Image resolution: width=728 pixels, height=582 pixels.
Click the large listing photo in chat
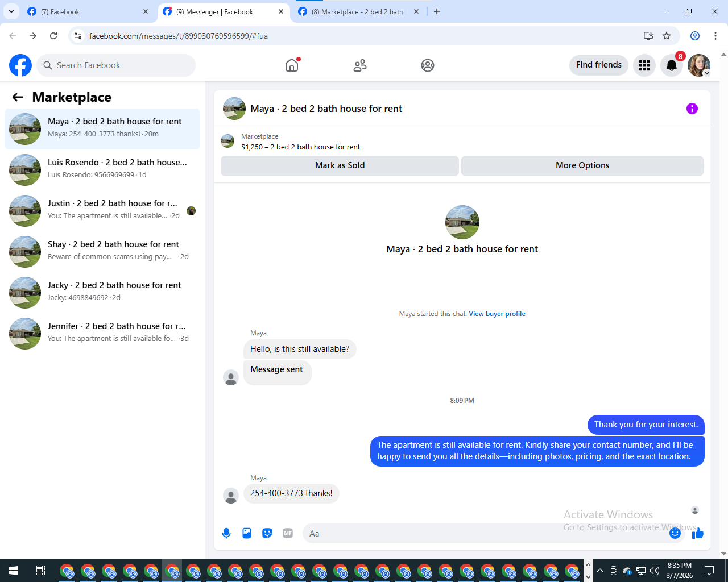[462, 222]
